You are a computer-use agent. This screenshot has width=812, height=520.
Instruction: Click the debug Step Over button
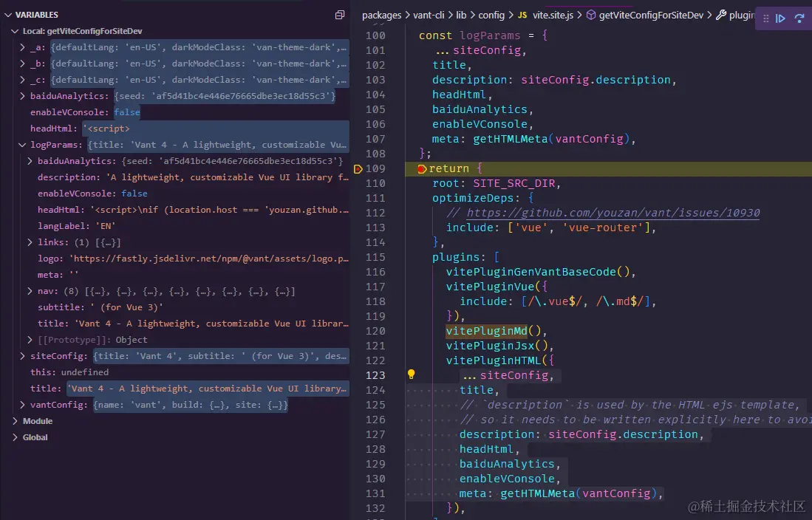coord(799,18)
